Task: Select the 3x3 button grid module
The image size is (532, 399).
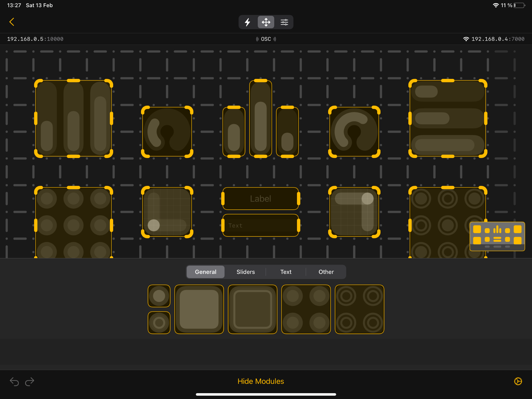Action: 74,222
